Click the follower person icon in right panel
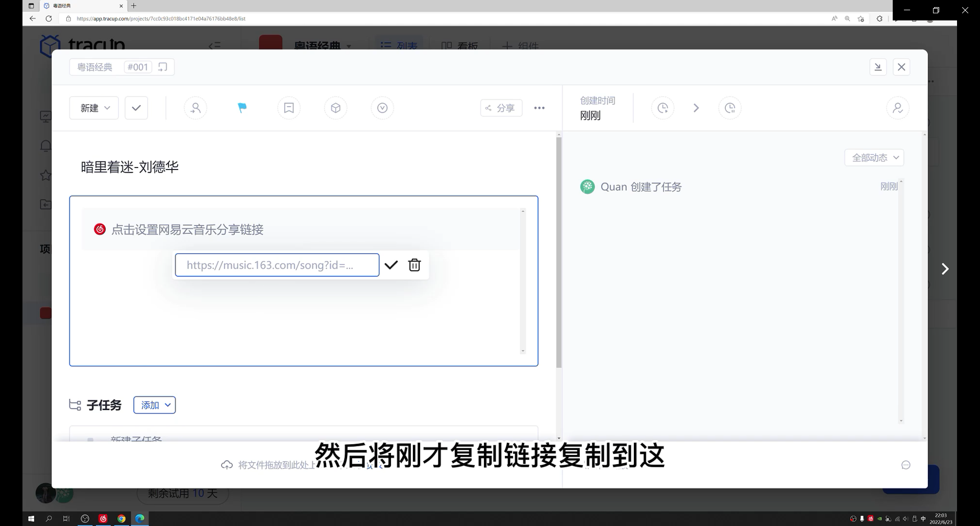The image size is (980, 526). point(898,108)
